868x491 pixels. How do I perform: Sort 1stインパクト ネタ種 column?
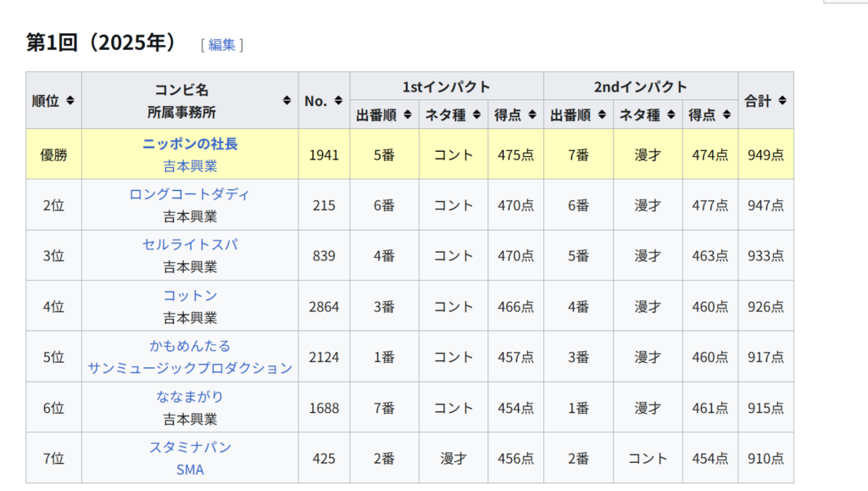[x=476, y=114]
